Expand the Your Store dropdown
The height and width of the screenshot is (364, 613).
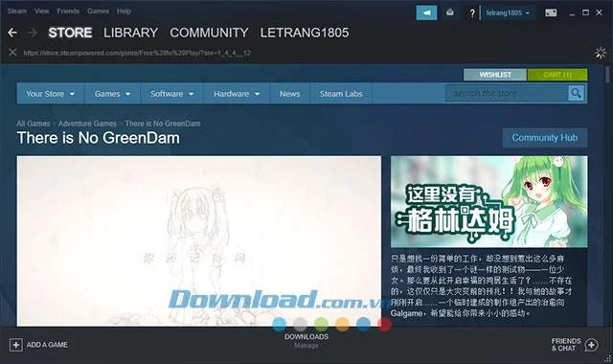(51, 94)
